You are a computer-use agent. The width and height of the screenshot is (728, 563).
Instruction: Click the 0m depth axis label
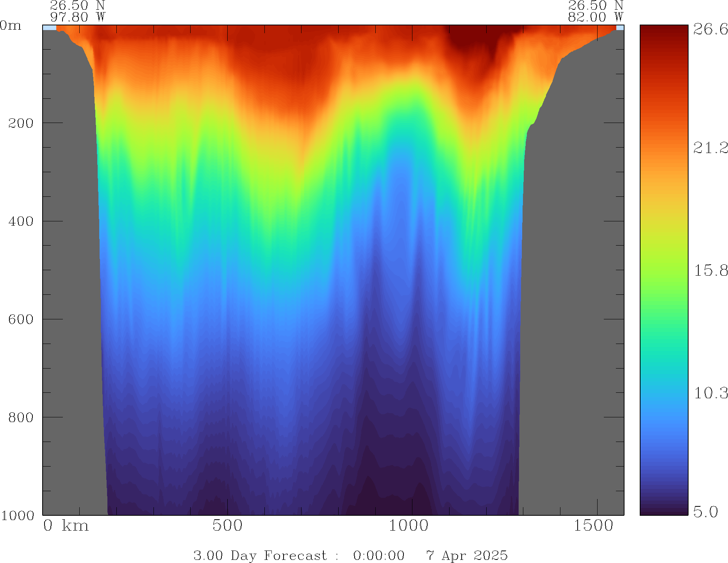[x=10, y=26]
